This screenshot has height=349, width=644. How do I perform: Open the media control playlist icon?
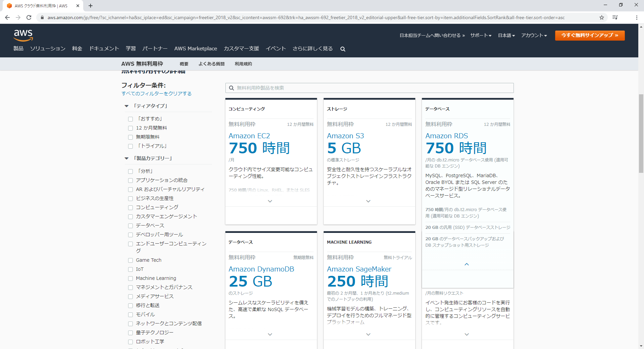click(x=615, y=17)
